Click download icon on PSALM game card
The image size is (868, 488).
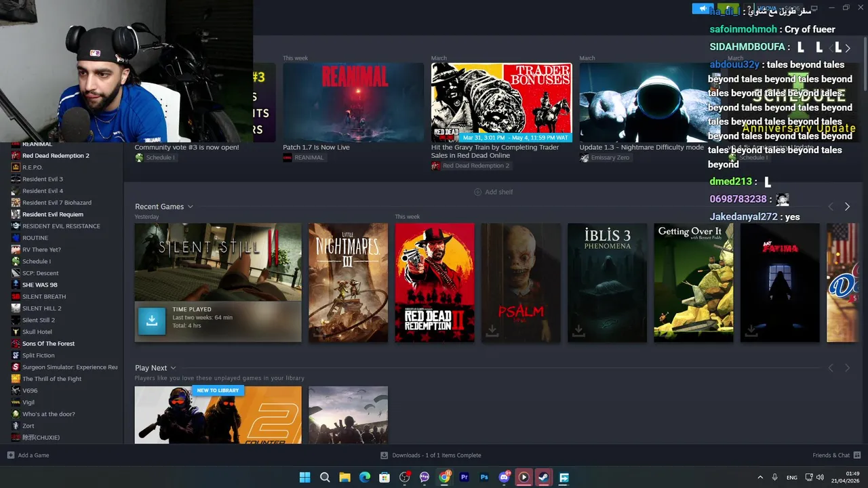point(492,330)
